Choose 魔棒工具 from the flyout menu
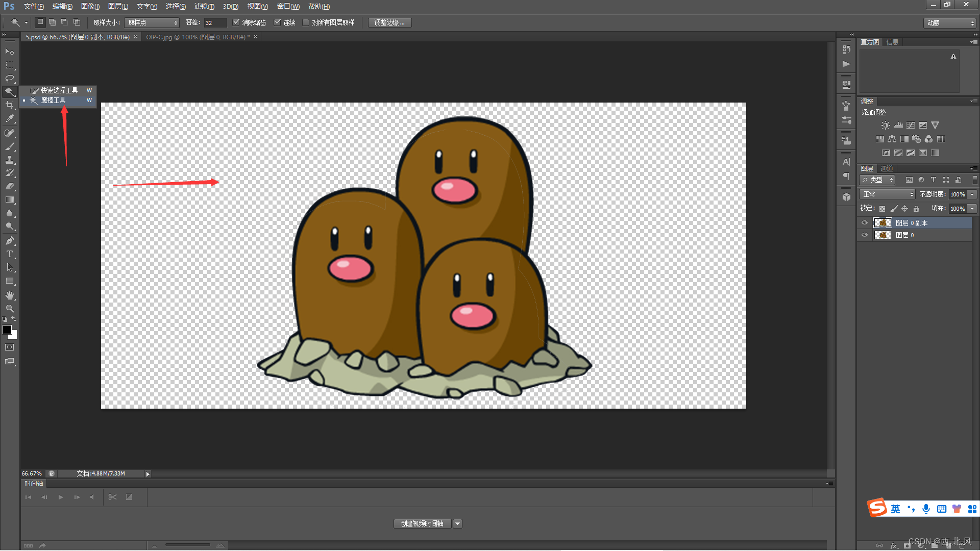980x551 pixels. (x=53, y=101)
